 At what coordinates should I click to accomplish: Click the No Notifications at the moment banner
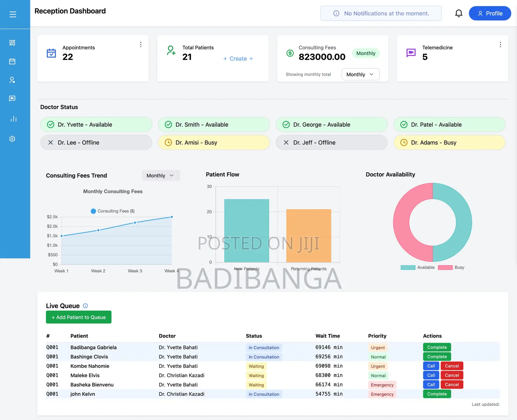pos(381,13)
